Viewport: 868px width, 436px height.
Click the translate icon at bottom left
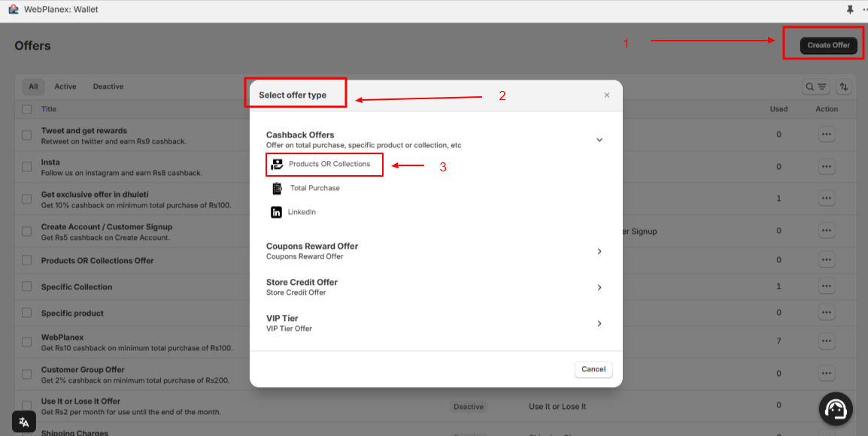coord(24,421)
